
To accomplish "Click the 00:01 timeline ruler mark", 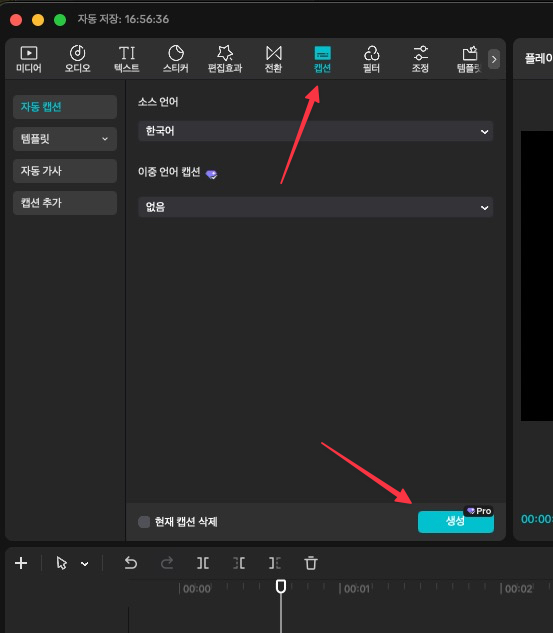I will click(357, 589).
